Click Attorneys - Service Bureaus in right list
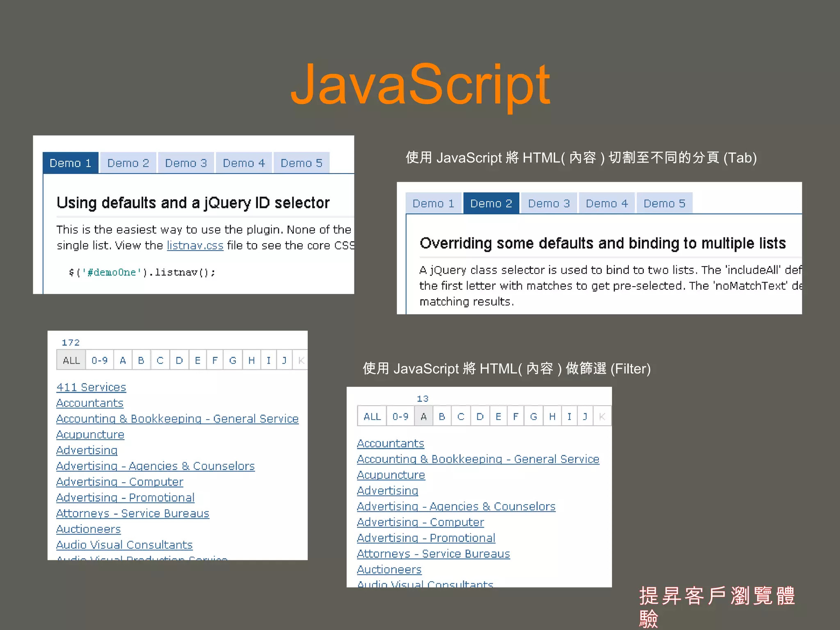Viewport: 840px width, 630px height. [x=433, y=554]
